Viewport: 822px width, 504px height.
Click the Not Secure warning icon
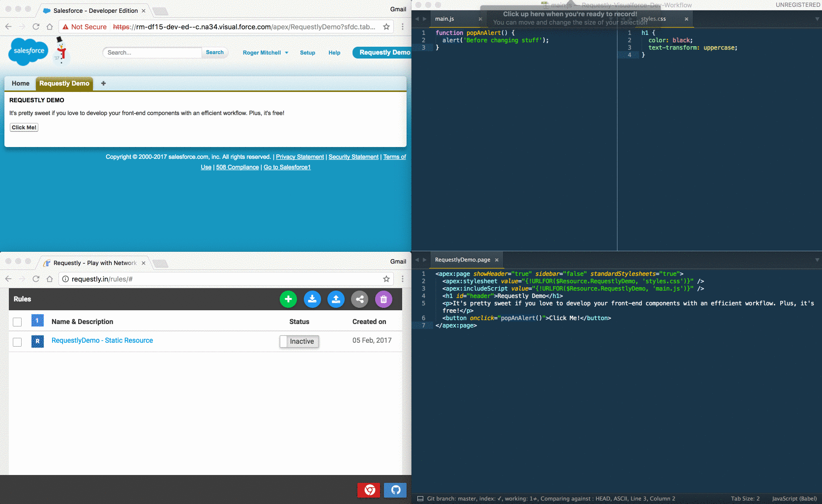tap(65, 27)
